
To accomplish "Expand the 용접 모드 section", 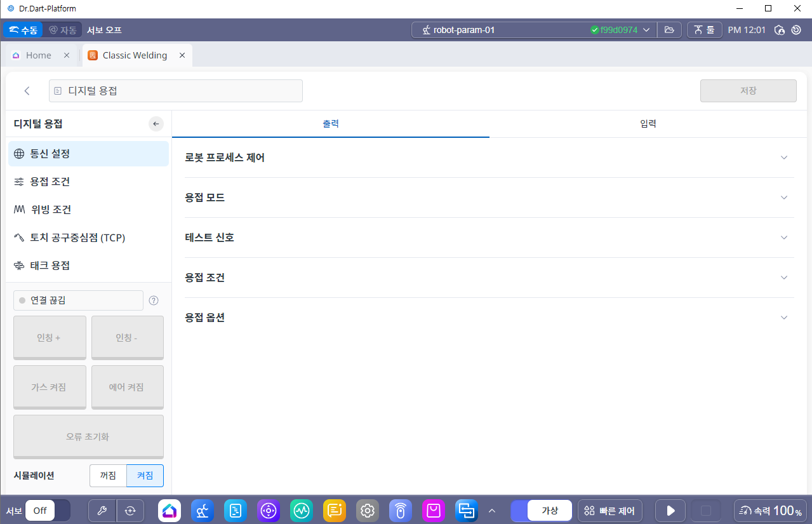I will 489,198.
